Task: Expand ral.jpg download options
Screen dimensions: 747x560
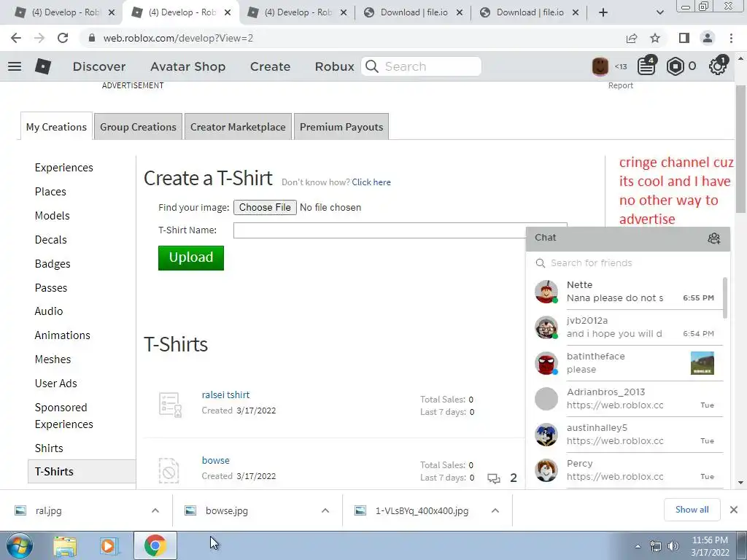Action: 155,510
